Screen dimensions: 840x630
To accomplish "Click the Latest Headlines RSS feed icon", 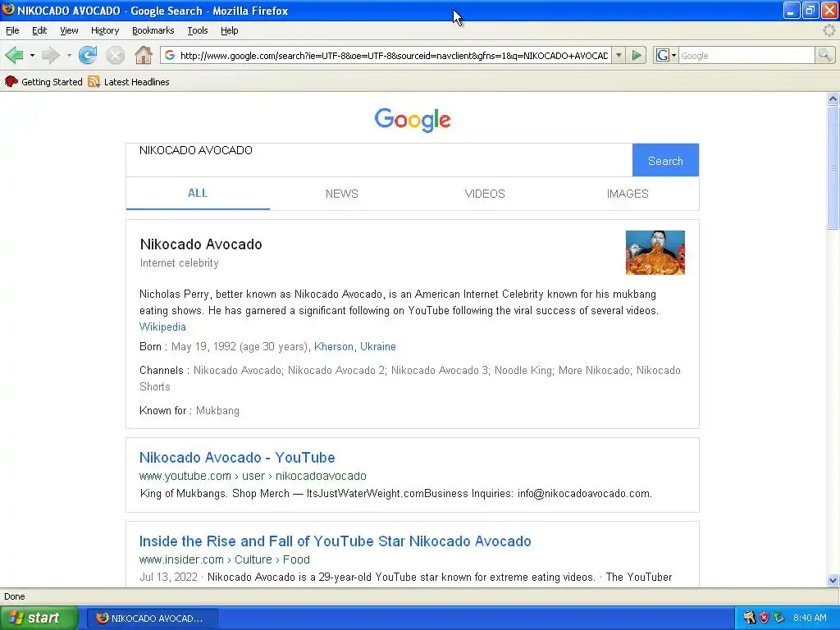I will (94, 81).
